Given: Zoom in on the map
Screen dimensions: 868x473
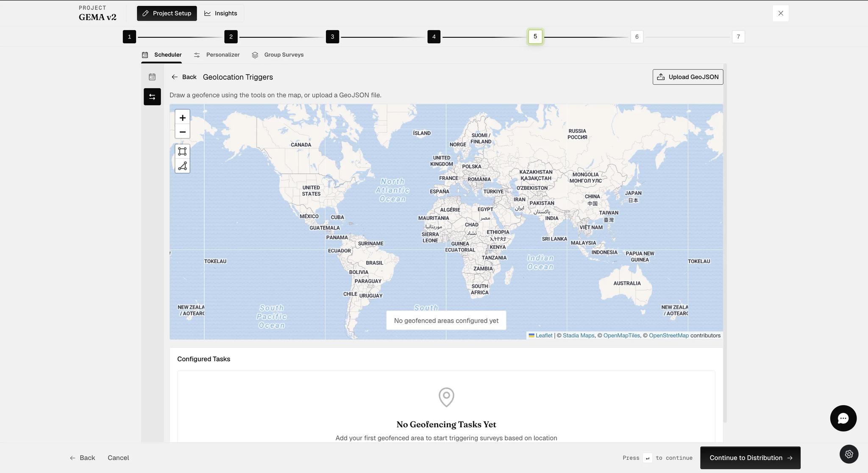Looking at the screenshot, I should point(182,118).
